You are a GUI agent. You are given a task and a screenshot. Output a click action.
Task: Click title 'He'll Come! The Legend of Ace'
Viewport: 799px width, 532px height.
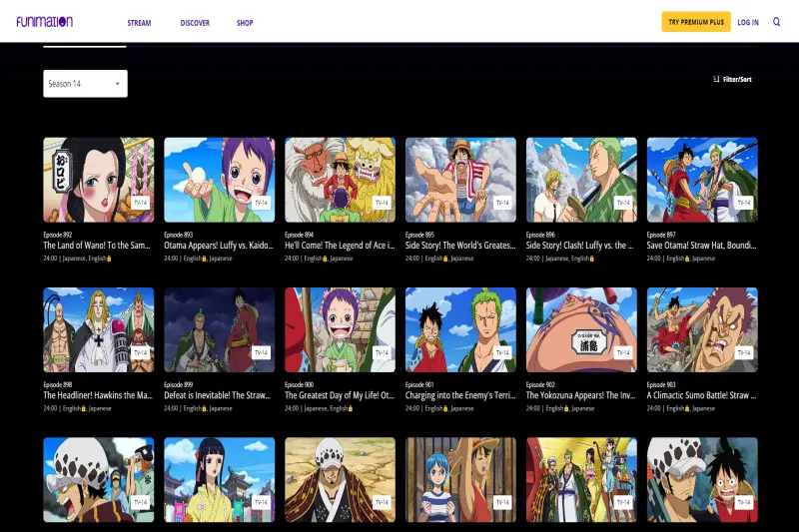point(340,246)
